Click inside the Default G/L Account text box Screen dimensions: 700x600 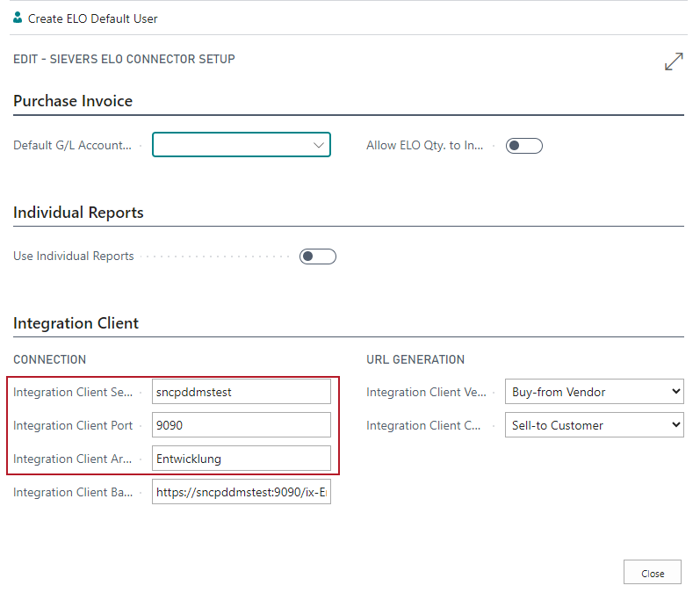(230, 145)
